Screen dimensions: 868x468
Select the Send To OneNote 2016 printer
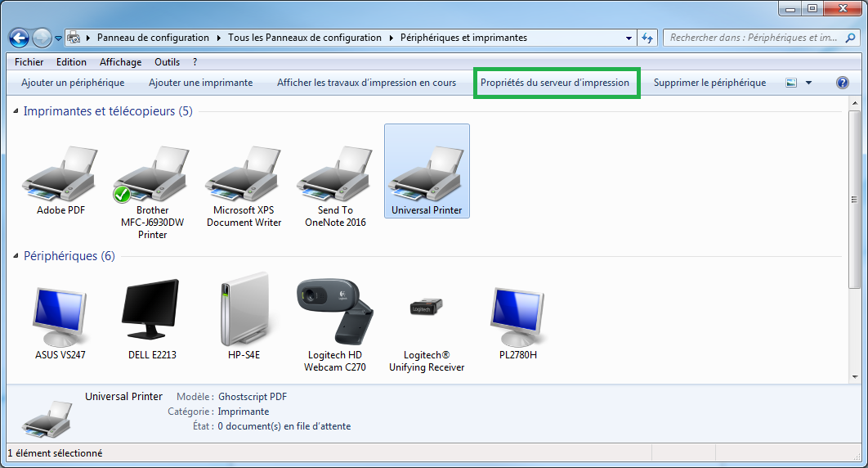coord(335,174)
